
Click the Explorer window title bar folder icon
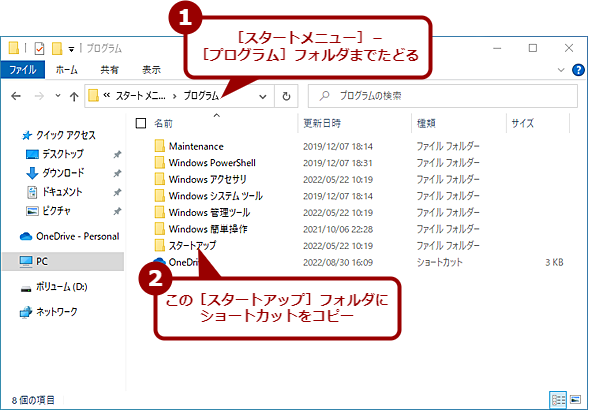(x=14, y=48)
